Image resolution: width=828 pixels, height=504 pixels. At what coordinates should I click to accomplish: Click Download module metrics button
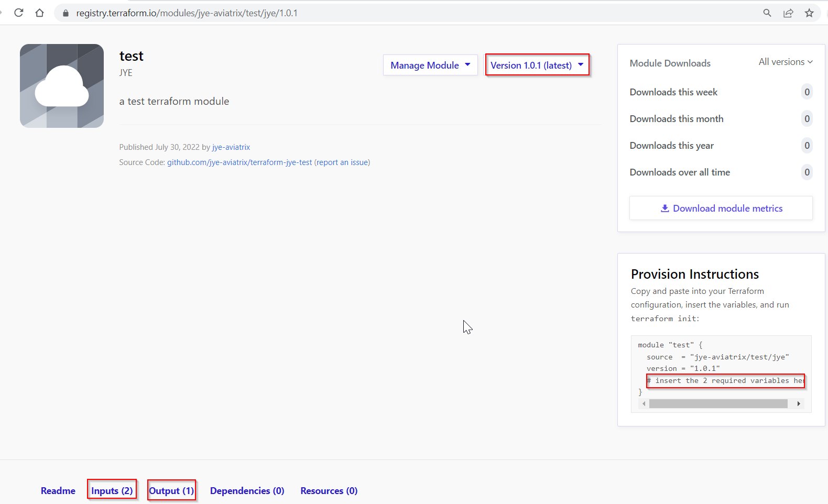click(x=721, y=208)
